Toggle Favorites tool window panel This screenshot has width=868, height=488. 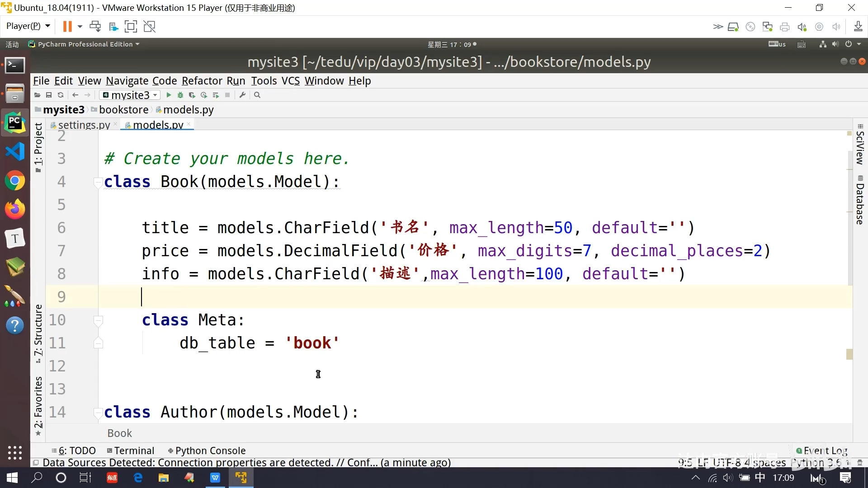point(38,406)
